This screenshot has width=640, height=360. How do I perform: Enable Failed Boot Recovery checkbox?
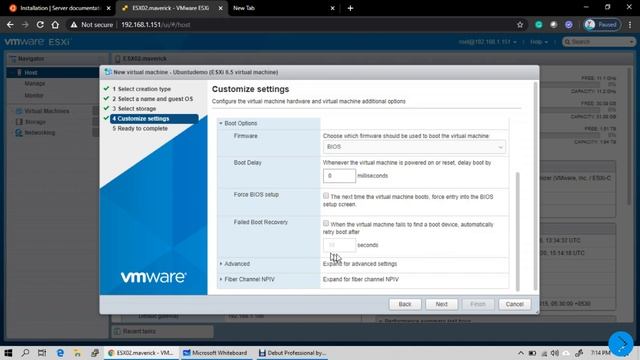click(x=326, y=223)
